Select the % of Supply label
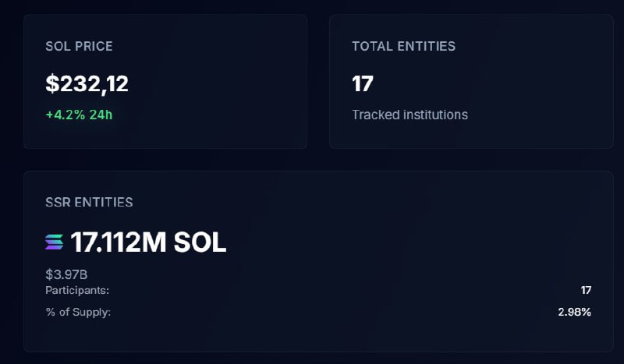 tap(78, 312)
